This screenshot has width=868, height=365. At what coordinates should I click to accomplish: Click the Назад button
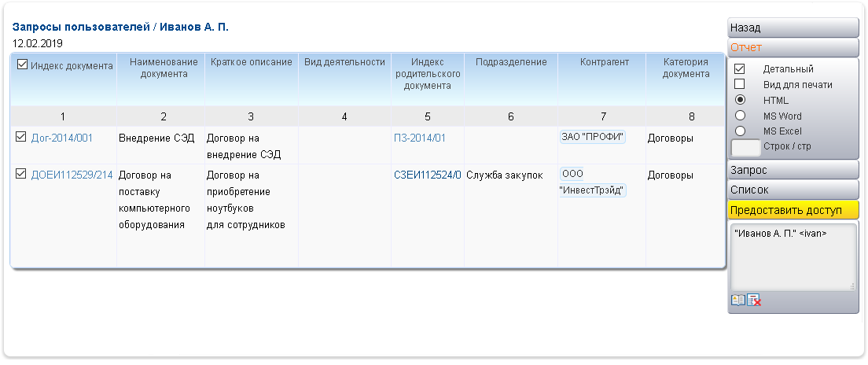coord(793,28)
